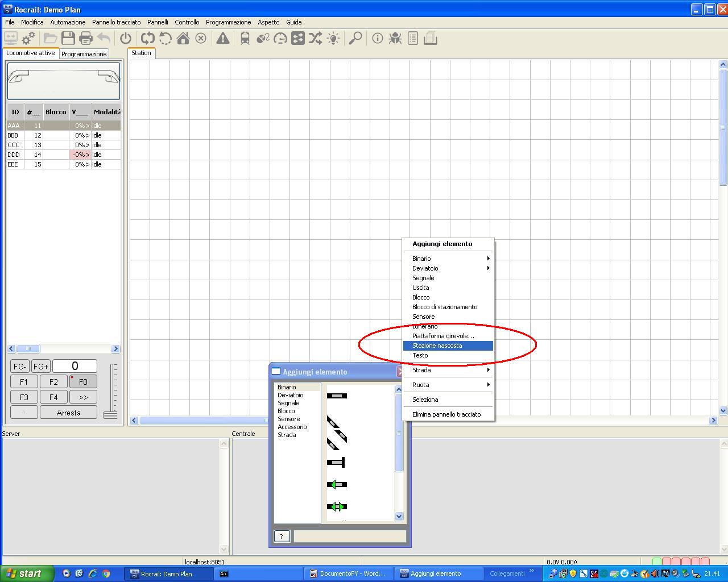Screen dimensions: 728x582
Task: Click the turnout switches icon
Action: [263, 38]
